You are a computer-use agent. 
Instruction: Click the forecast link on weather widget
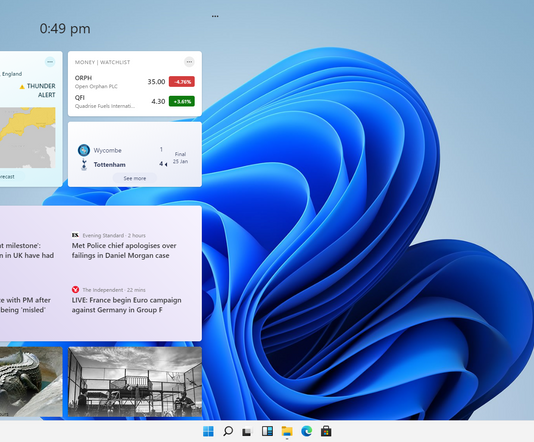7,176
